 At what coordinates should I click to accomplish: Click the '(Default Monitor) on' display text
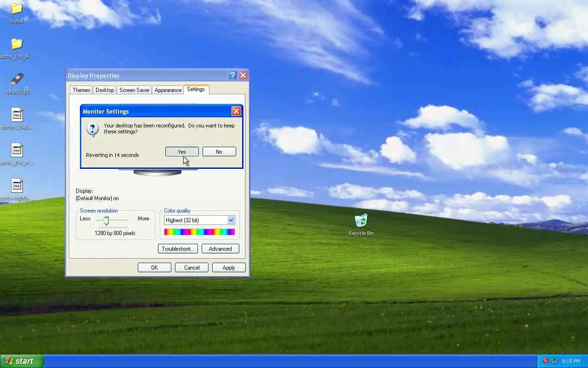97,198
